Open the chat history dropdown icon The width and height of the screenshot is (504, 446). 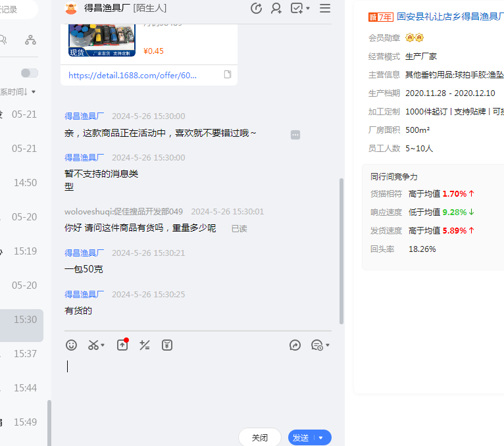(x=320, y=345)
